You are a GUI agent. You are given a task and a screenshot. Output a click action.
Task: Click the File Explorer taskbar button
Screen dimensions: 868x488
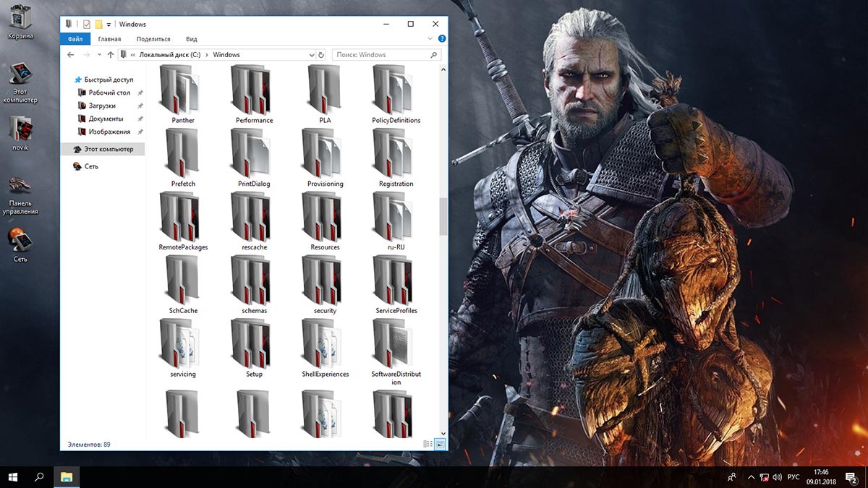click(66, 477)
